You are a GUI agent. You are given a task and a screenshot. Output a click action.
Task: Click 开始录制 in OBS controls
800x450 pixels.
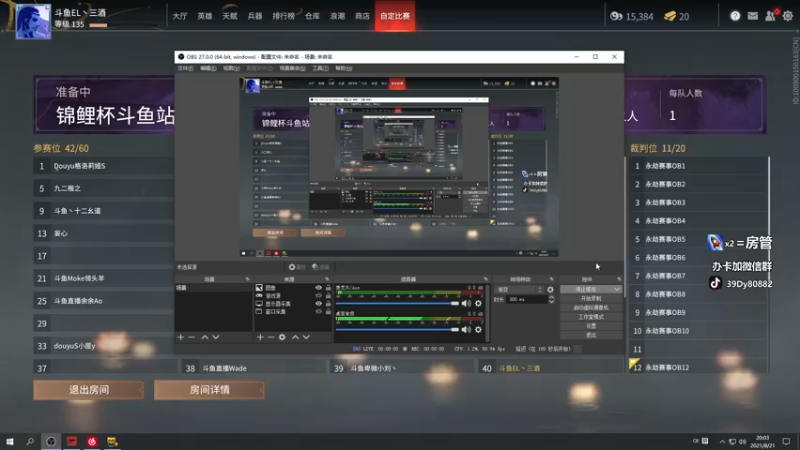[591, 298]
